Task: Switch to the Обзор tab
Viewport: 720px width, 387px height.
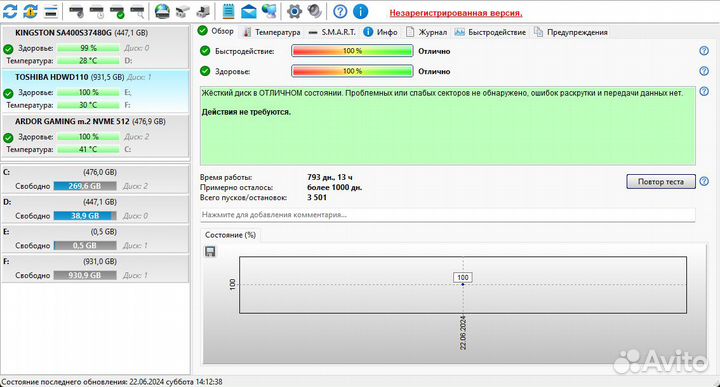Action: [216, 31]
